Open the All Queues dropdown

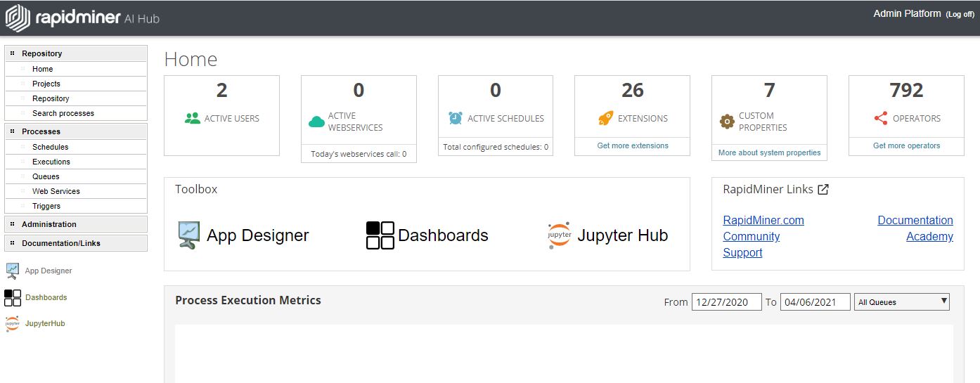[902, 301]
